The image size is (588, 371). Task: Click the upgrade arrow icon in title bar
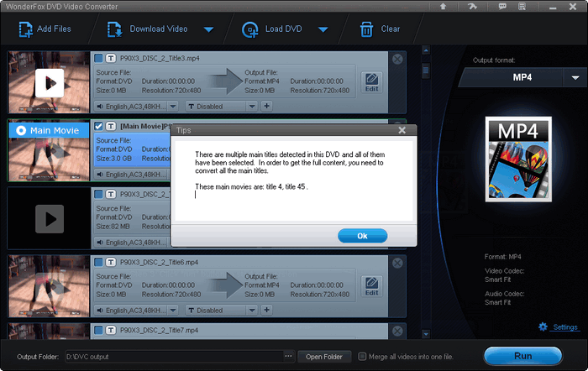pyautogui.click(x=444, y=7)
